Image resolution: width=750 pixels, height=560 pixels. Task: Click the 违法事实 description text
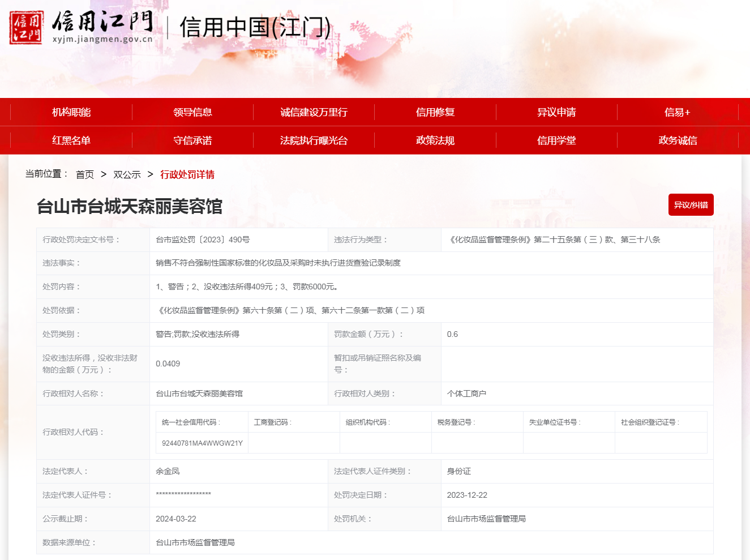point(278,263)
